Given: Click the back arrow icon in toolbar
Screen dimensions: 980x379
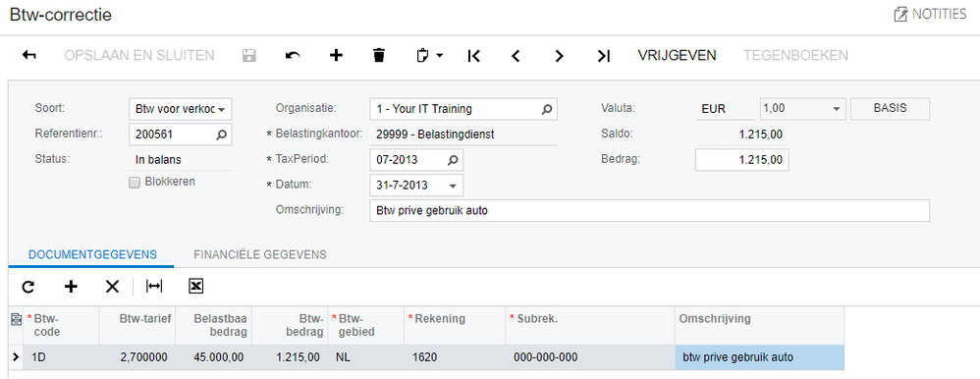Looking at the screenshot, I should click(29, 56).
